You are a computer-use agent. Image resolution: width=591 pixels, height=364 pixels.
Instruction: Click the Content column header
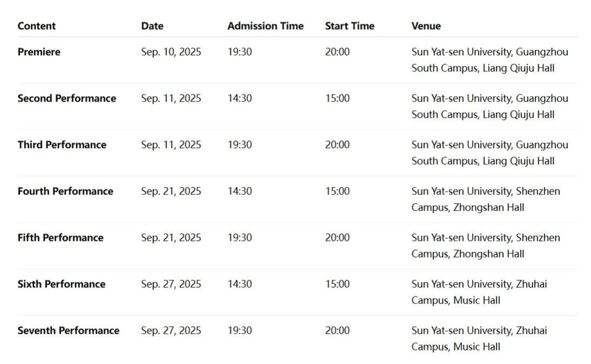36,26
